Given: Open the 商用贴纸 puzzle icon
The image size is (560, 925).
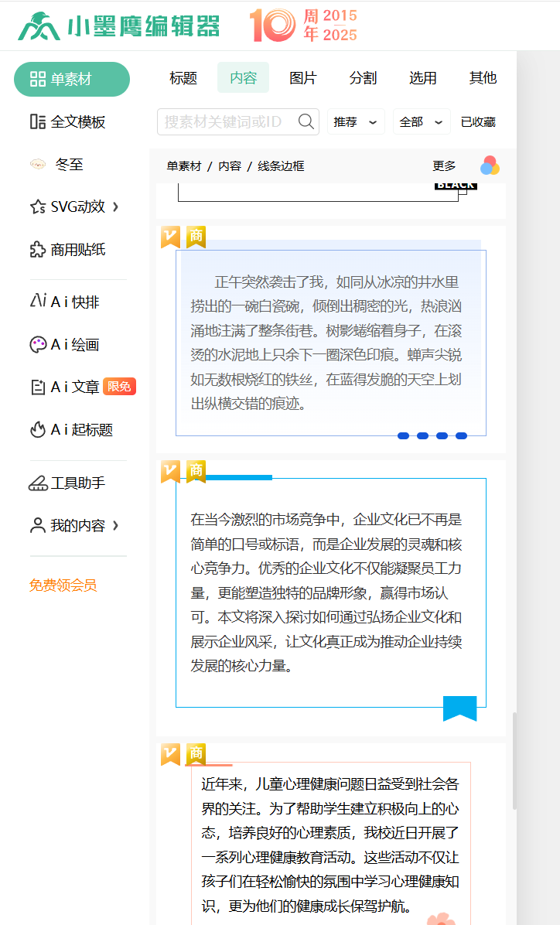Looking at the screenshot, I should 38,250.
